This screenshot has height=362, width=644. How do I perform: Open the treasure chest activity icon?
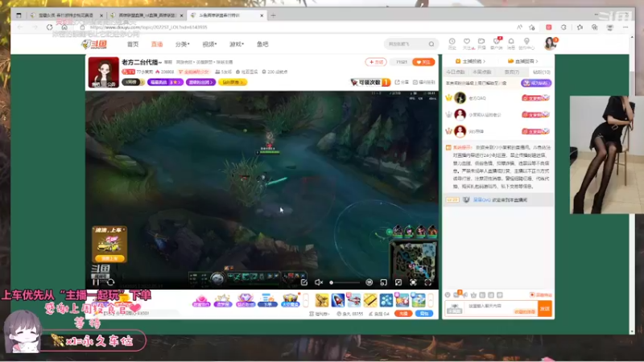tap(290, 300)
